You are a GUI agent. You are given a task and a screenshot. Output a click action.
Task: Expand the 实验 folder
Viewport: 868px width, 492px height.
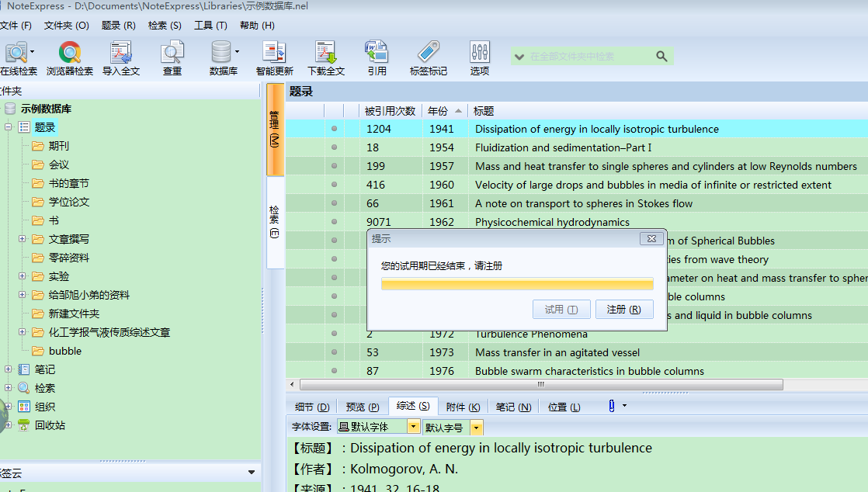[23, 275]
